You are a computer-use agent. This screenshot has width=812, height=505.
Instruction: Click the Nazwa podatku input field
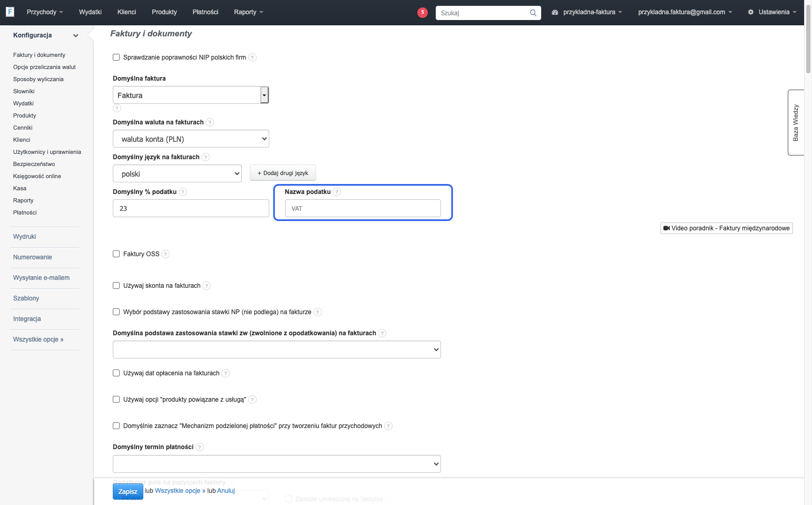363,208
